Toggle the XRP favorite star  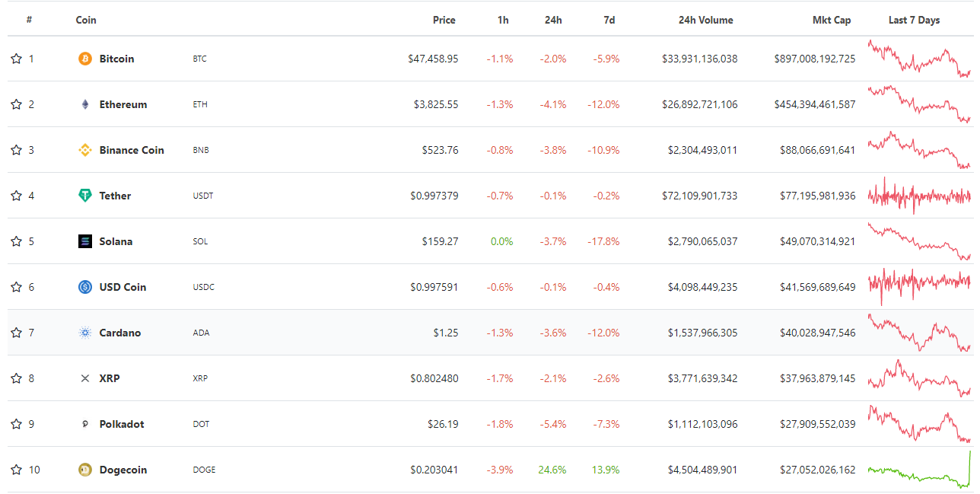16,378
